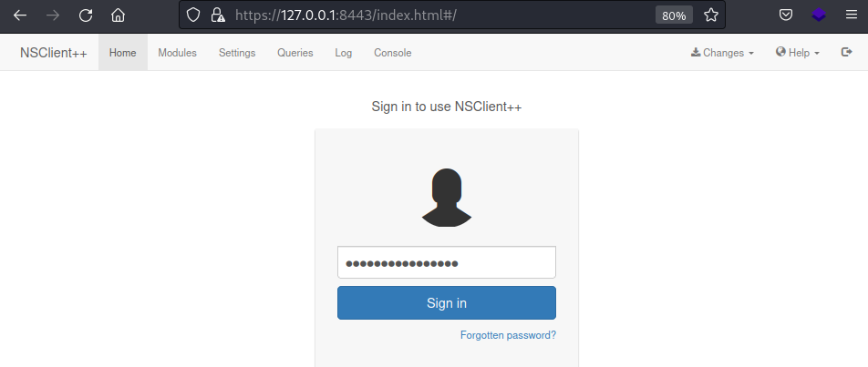This screenshot has width=868, height=367.
Task: Open the Firefox hamburger menu
Action: coord(852,15)
